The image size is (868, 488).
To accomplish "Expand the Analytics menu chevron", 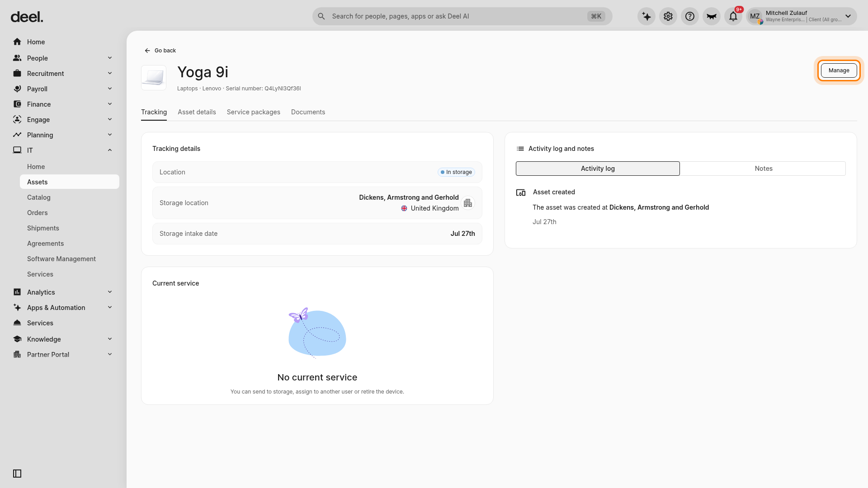I will click(110, 292).
